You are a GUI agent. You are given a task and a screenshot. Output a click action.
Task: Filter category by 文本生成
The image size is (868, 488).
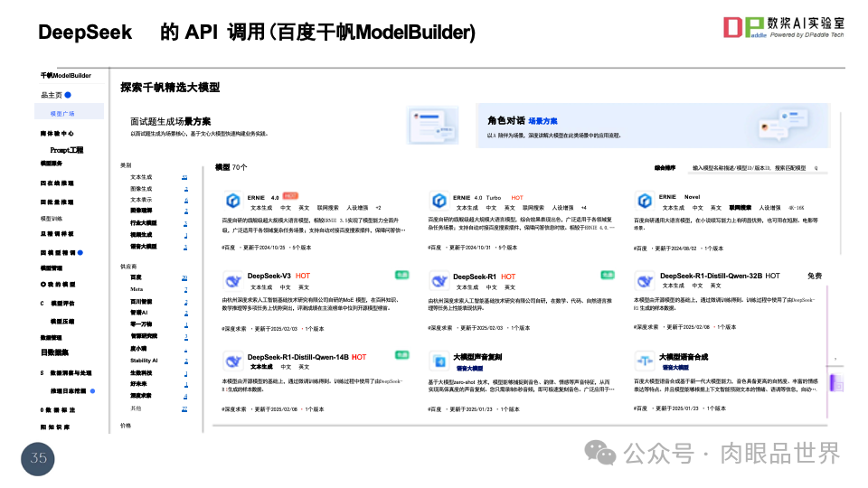(x=141, y=177)
